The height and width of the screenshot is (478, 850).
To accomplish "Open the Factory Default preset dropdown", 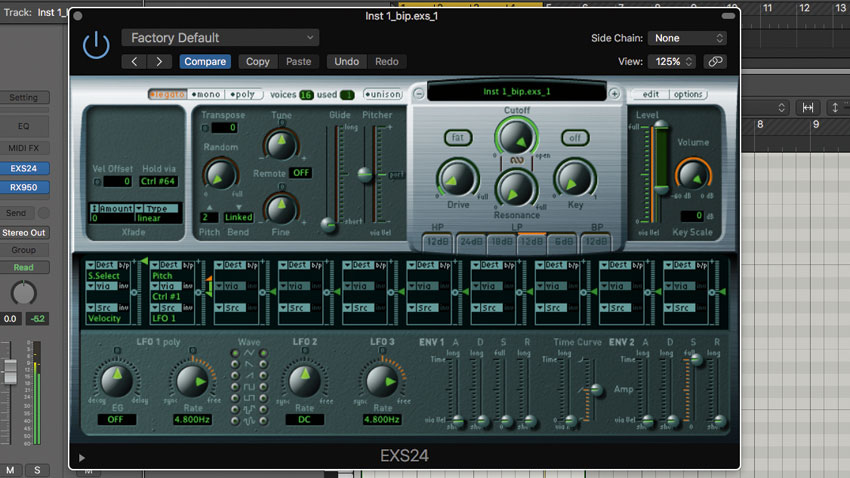I will click(x=220, y=38).
